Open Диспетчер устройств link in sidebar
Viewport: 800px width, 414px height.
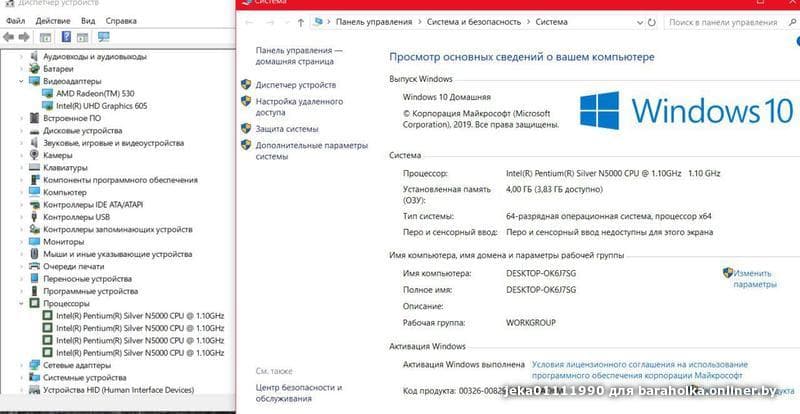coord(296,85)
